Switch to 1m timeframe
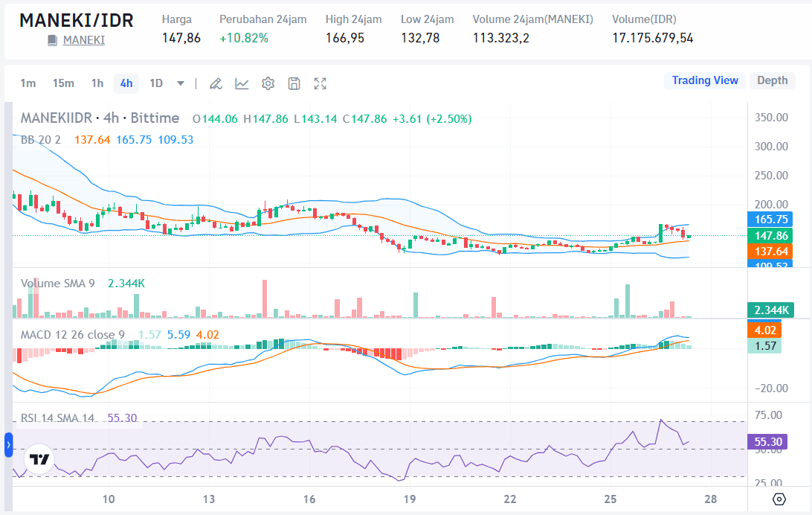Screen dimensions: 812x515 (28, 83)
